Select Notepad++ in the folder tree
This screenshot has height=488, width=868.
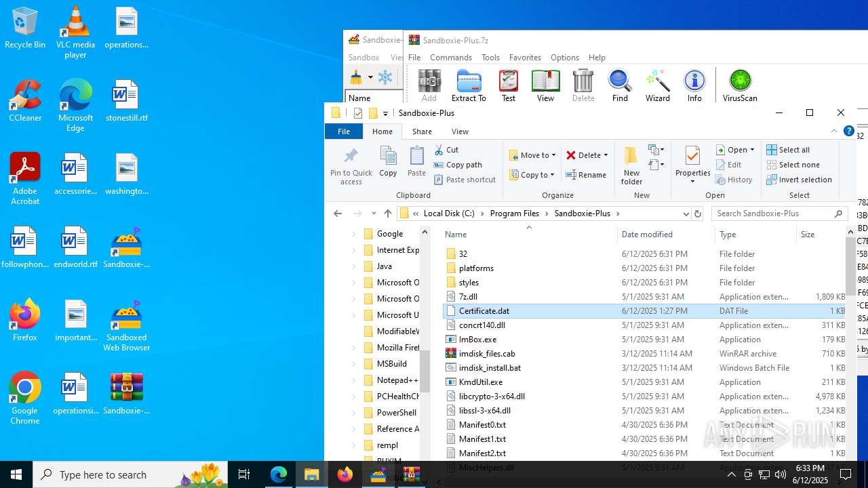pyautogui.click(x=397, y=380)
